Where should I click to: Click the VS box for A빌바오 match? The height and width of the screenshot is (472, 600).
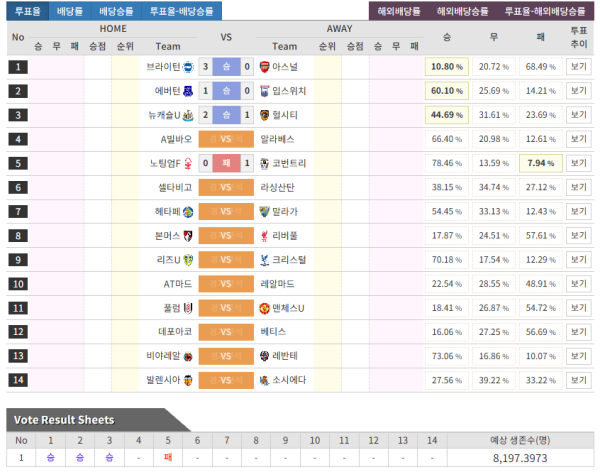click(x=226, y=139)
